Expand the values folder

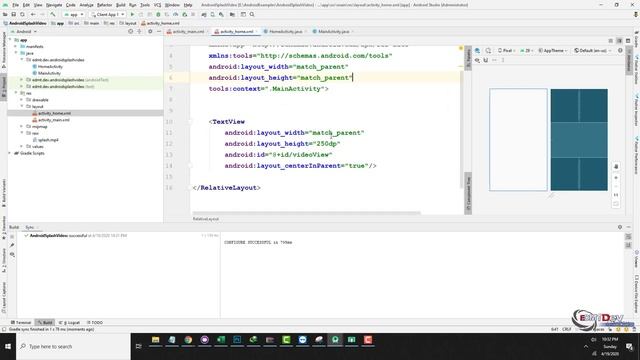(x=22, y=146)
